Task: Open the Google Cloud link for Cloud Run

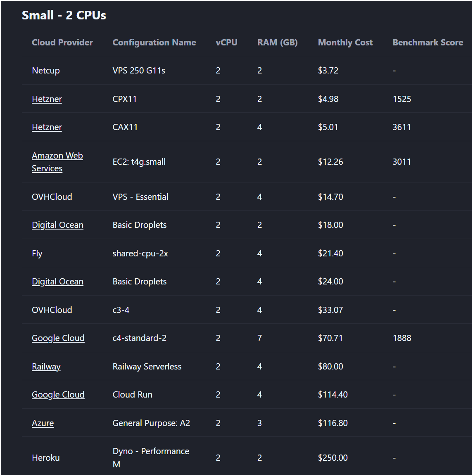Action: (58, 394)
